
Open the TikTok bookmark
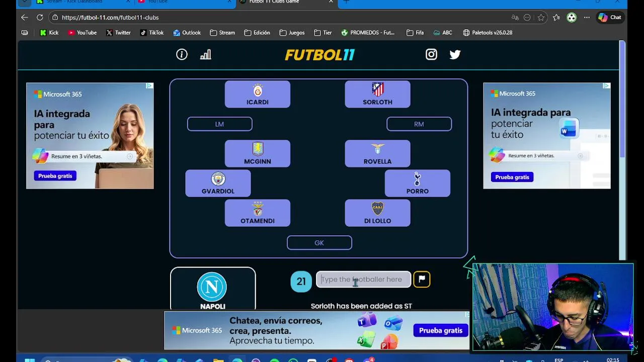click(151, 33)
